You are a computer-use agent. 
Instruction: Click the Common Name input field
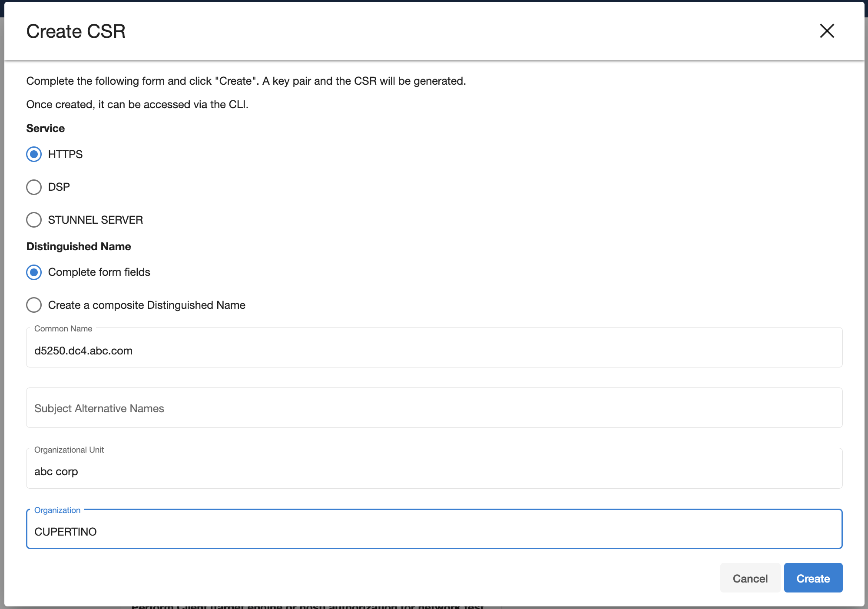click(x=434, y=351)
